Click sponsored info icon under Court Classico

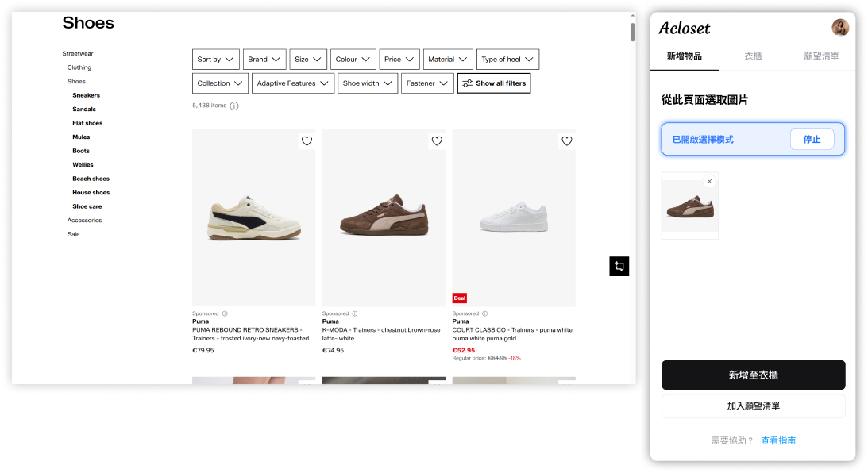[x=485, y=313]
